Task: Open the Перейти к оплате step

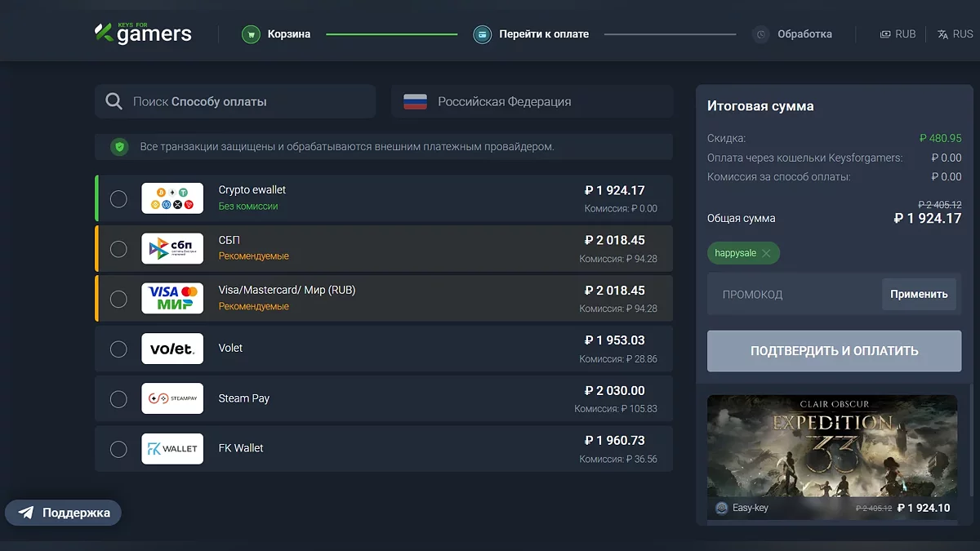Action: 532,34
